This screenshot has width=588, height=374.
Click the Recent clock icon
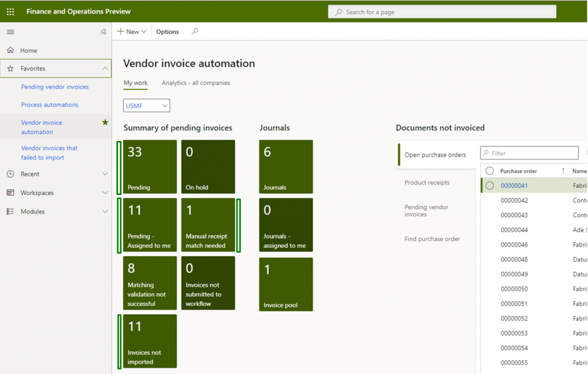[10, 174]
